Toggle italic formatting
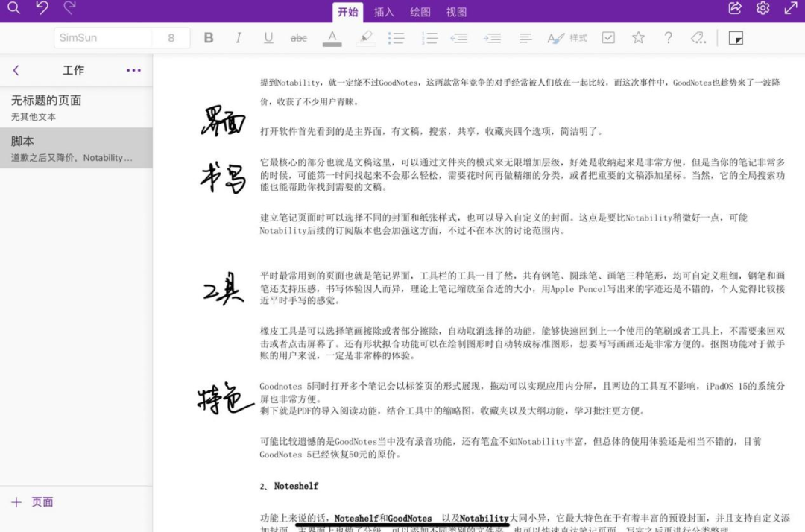Viewport: 805px width, 532px height. click(x=239, y=38)
